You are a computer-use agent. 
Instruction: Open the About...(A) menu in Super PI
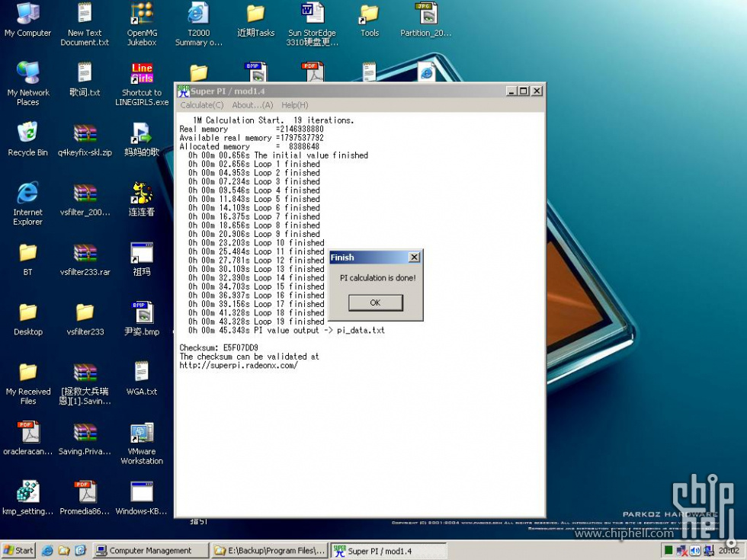click(252, 105)
